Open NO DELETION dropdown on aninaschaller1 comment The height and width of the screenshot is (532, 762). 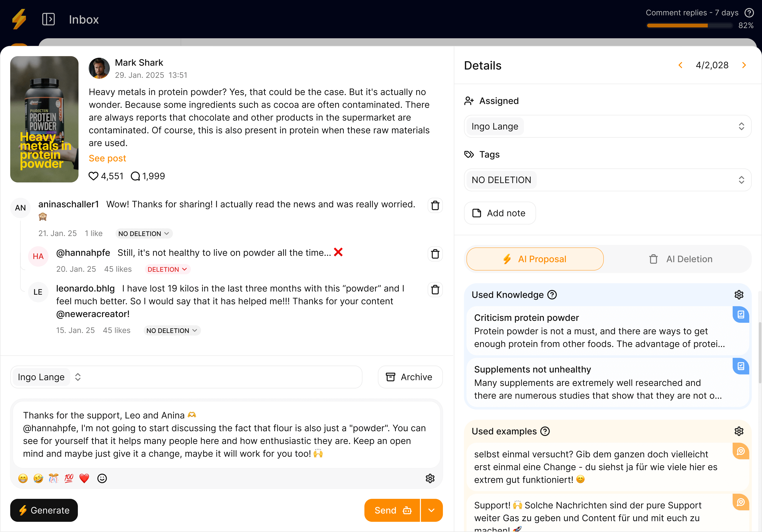click(144, 233)
